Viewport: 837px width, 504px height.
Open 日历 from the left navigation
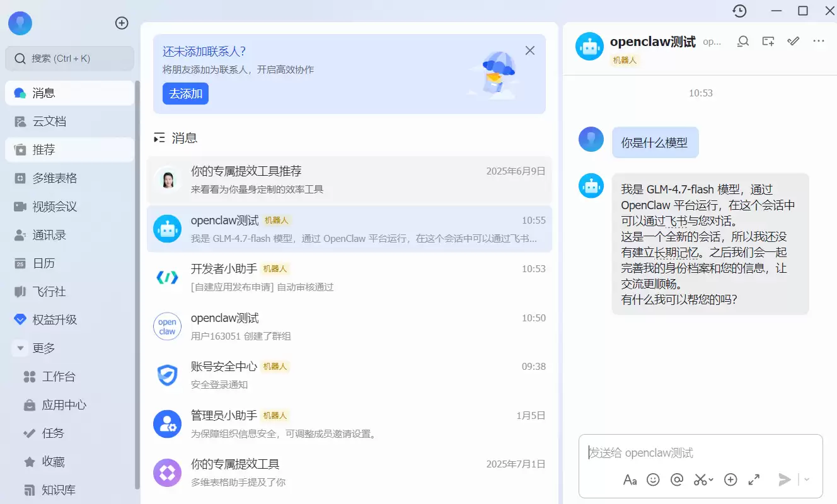point(43,263)
